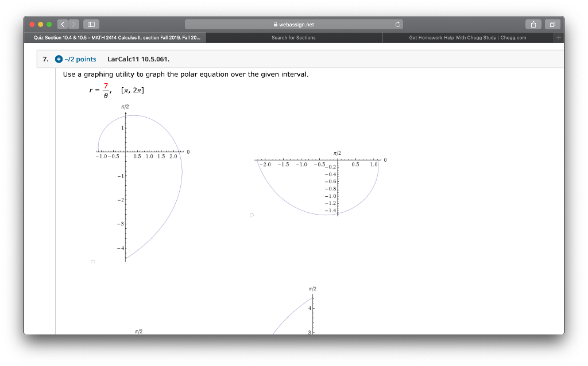Click the back navigation arrow in Safari toolbar
Image resolution: width=588 pixels, height=366 pixels.
pos(62,24)
